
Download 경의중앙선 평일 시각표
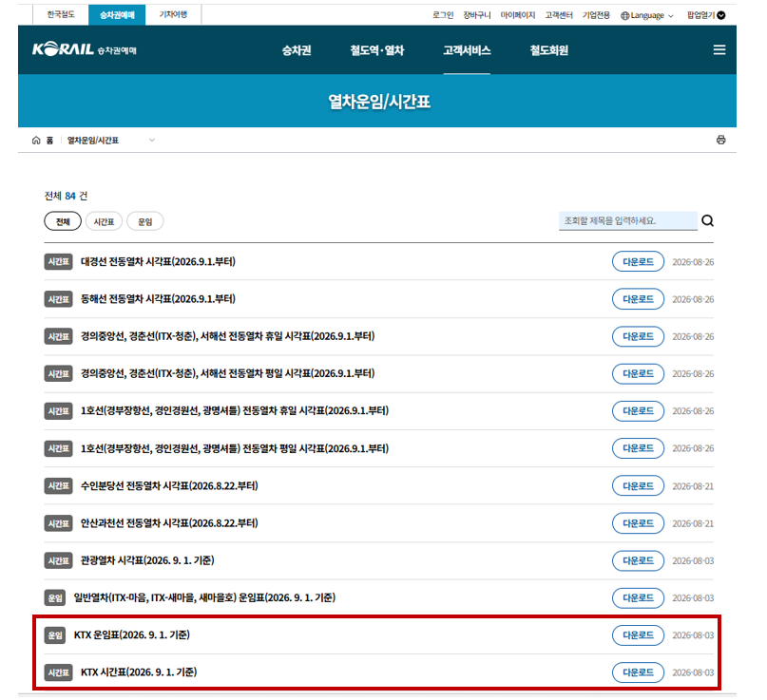click(638, 373)
